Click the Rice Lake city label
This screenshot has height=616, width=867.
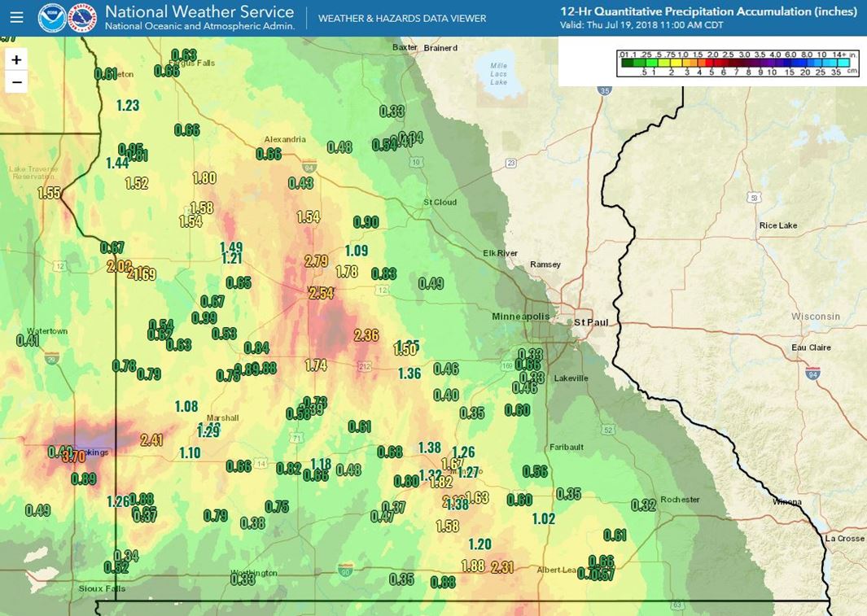tap(778, 225)
